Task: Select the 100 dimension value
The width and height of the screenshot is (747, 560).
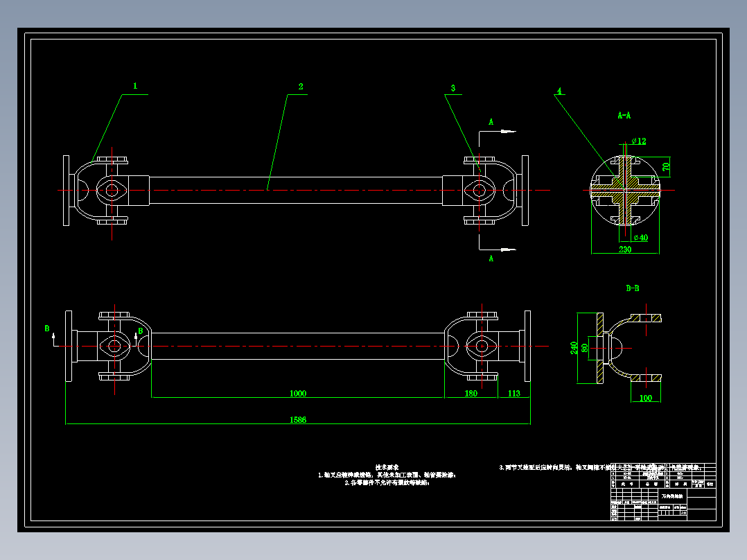Action: tap(646, 398)
